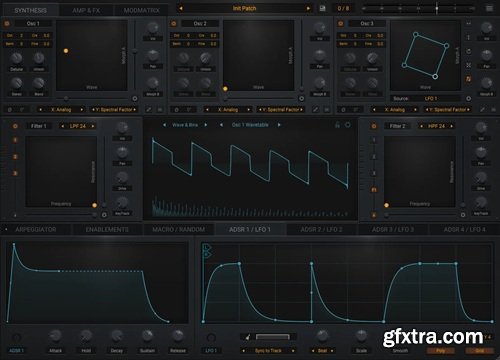Open the SYNTHESIS tab

pos(30,10)
